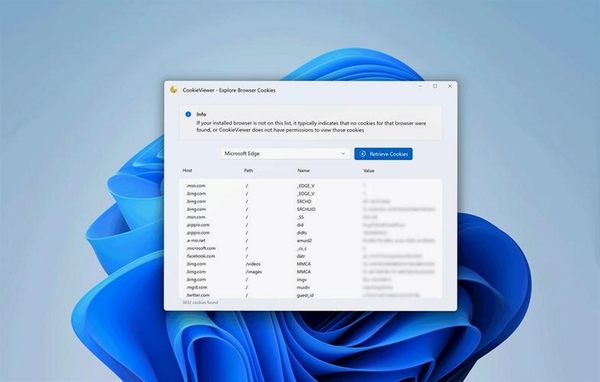This screenshot has width=600, height=382.
Task: Select the .facebook.com host cell
Action: click(201, 256)
